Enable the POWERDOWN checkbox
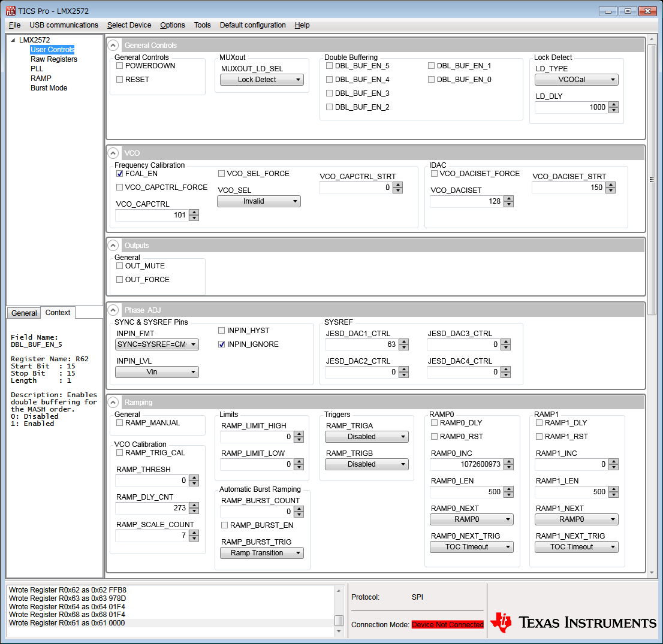Image resolution: width=663 pixels, height=644 pixels. [x=120, y=66]
